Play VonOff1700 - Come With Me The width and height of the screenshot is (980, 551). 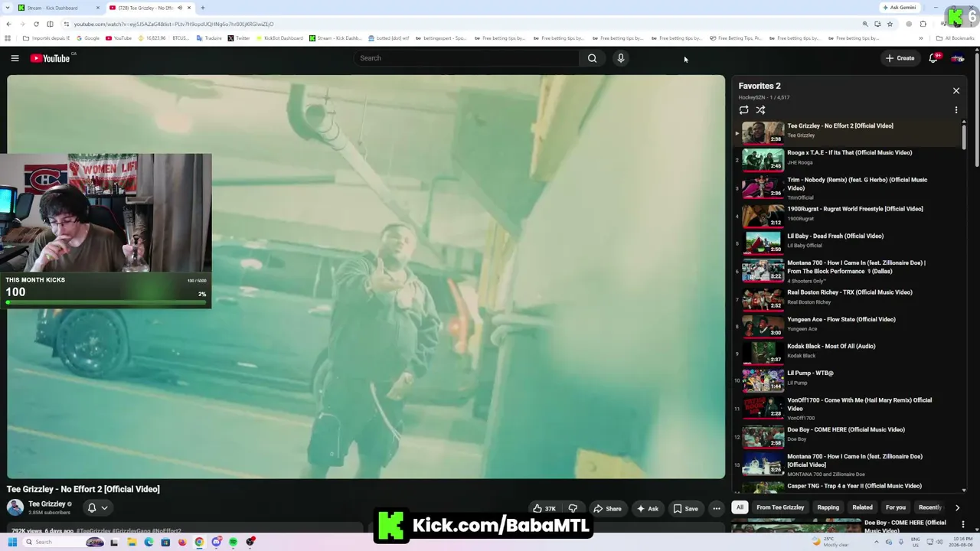coord(848,409)
